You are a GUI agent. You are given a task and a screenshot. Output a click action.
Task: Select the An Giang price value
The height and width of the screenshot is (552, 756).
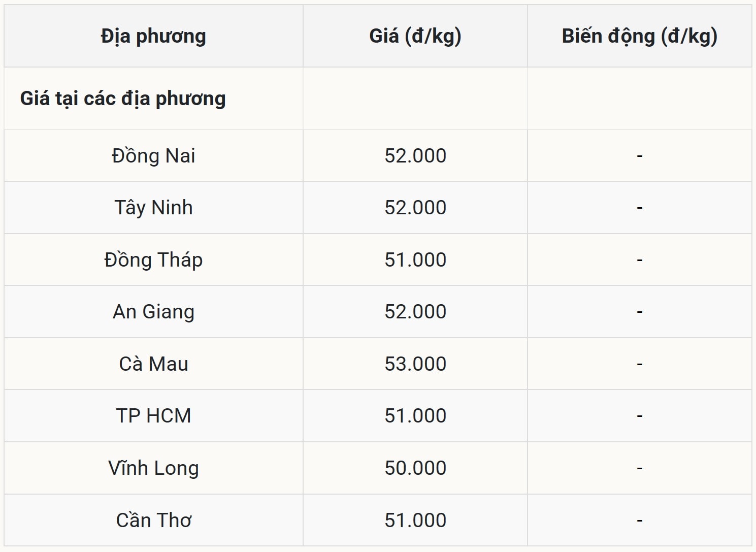point(415,312)
